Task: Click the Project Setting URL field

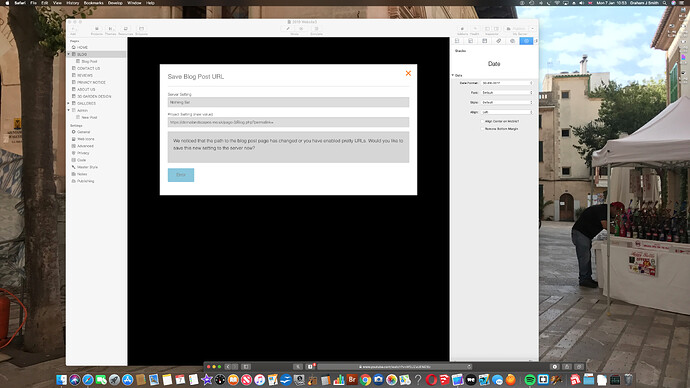Action: click(x=288, y=122)
